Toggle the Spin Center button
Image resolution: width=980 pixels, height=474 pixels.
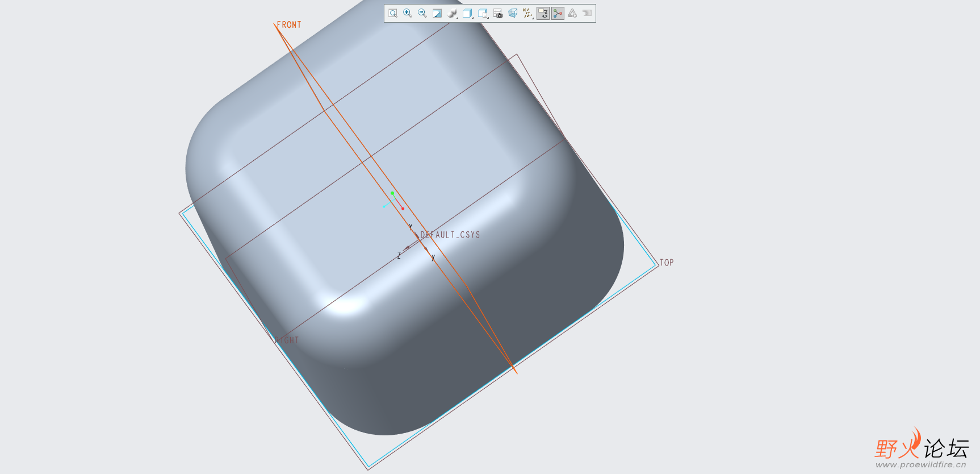(558, 13)
